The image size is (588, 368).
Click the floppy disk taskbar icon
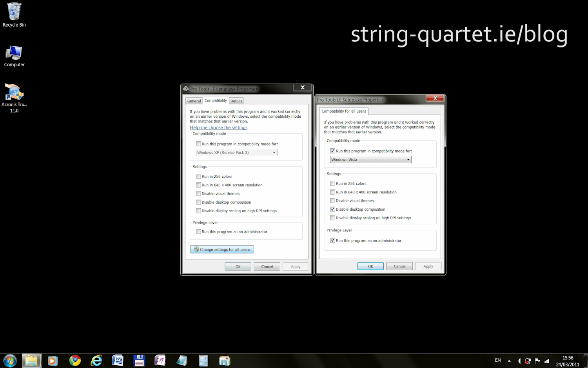click(x=139, y=361)
